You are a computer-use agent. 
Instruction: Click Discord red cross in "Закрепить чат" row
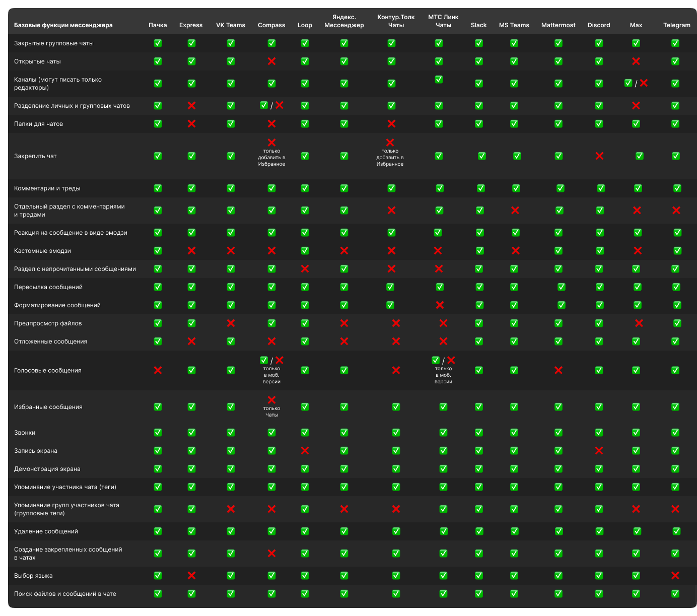coord(599,156)
